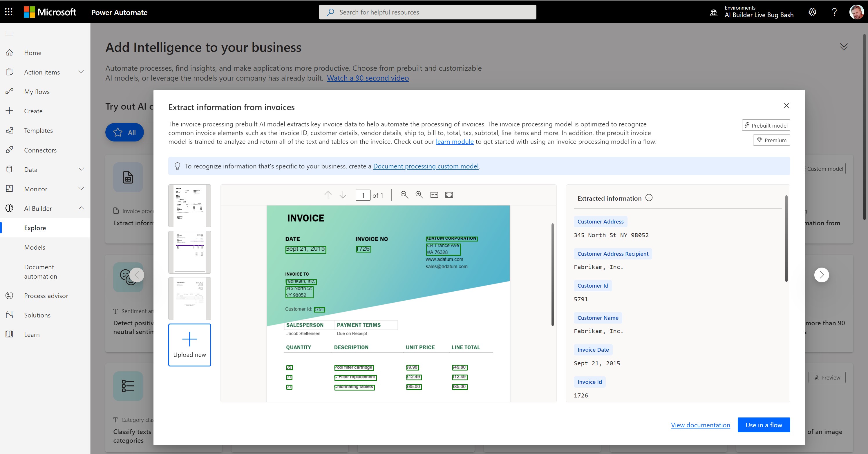The width and height of the screenshot is (868, 454).
Task: Click Upload new document tile
Action: [x=190, y=345]
